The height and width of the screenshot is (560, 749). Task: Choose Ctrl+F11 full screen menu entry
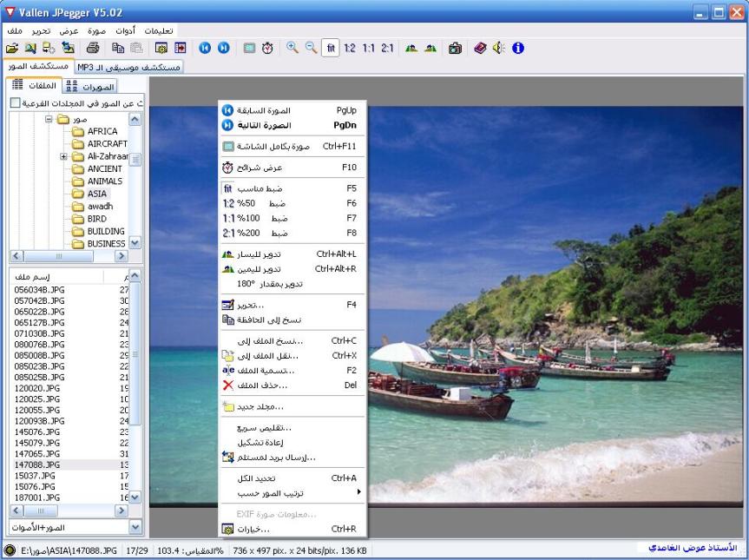pos(292,146)
